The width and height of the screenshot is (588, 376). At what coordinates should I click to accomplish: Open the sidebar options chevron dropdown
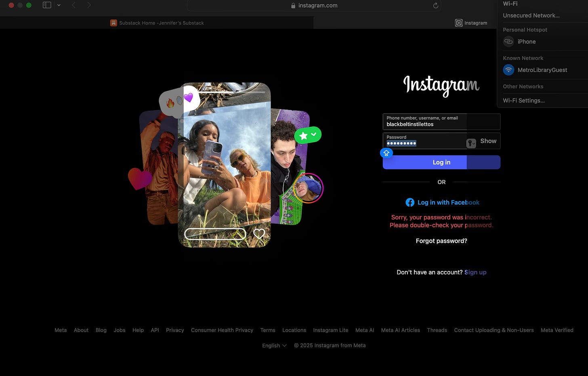(x=59, y=5)
